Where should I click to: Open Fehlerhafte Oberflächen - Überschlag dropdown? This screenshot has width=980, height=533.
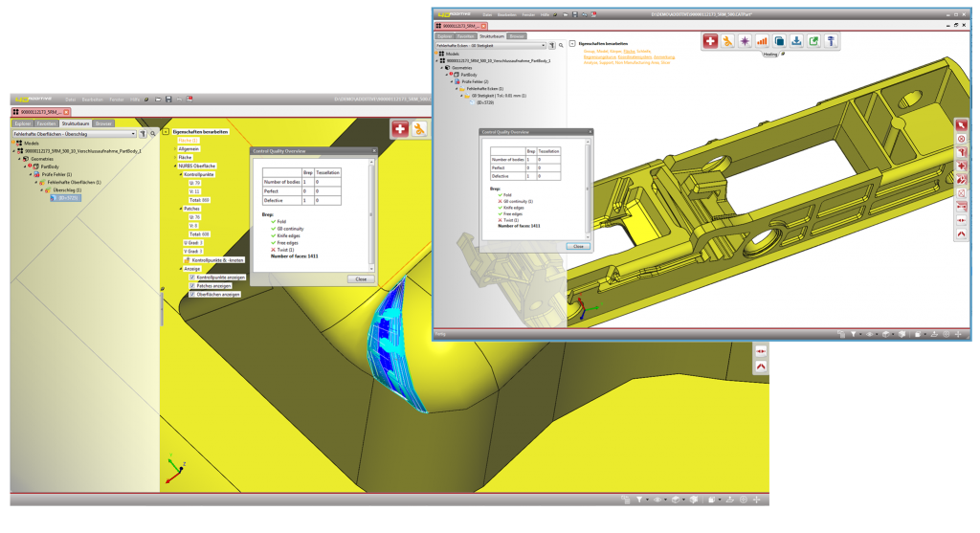coord(75,134)
